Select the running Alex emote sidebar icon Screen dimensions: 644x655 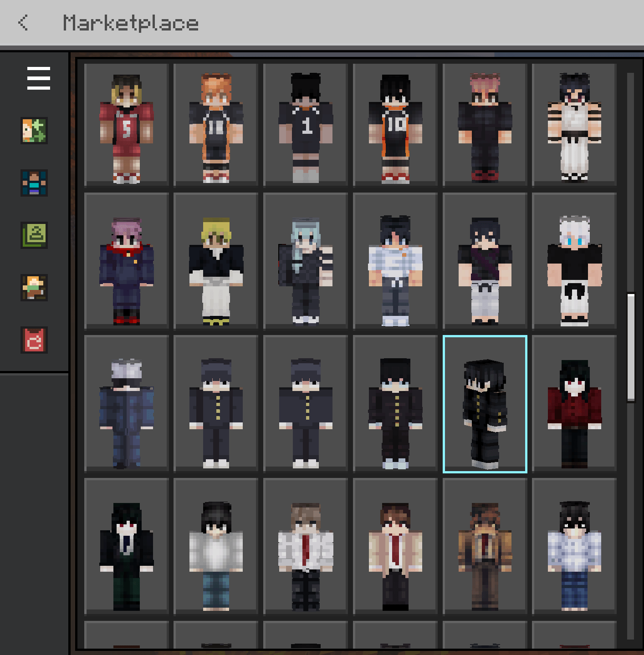pos(34,288)
